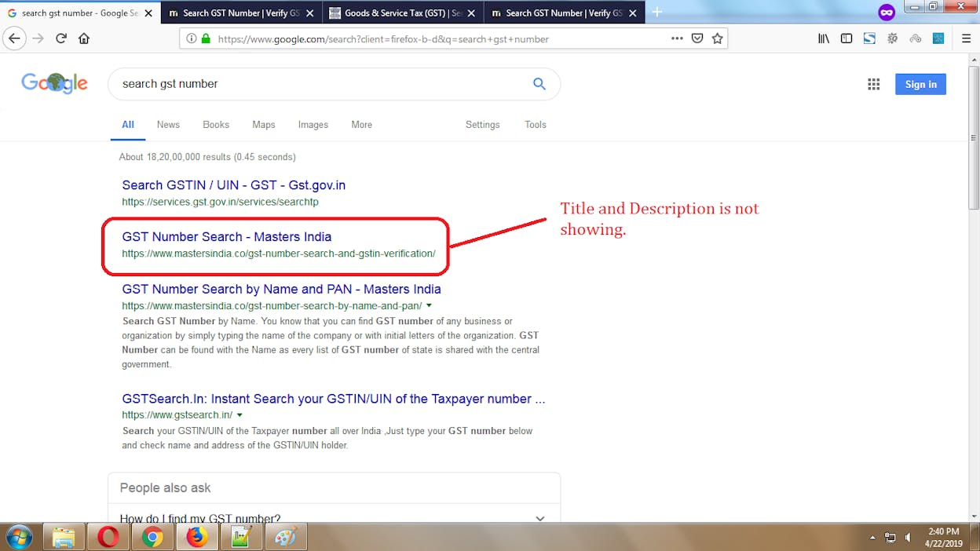Viewport: 980px width, 551px height.
Task: Open page actions three-dot menu
Action: click(x=677, y=38)
